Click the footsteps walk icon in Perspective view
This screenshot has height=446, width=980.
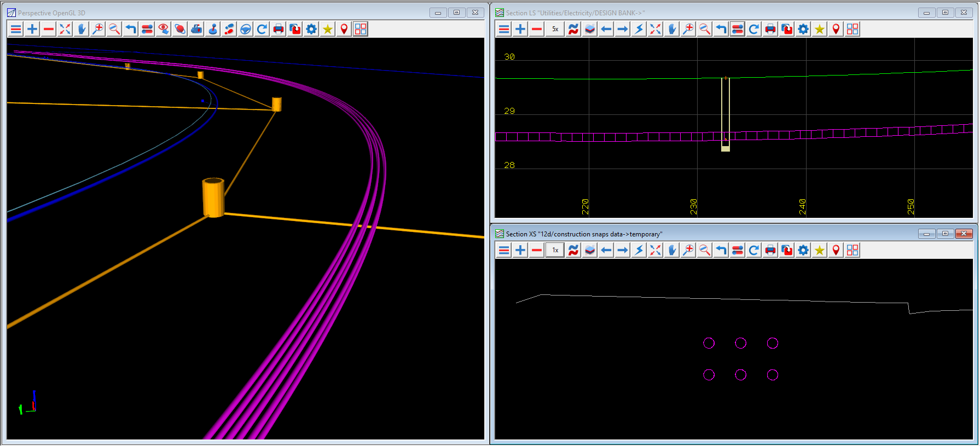click(x=229, y=29)
